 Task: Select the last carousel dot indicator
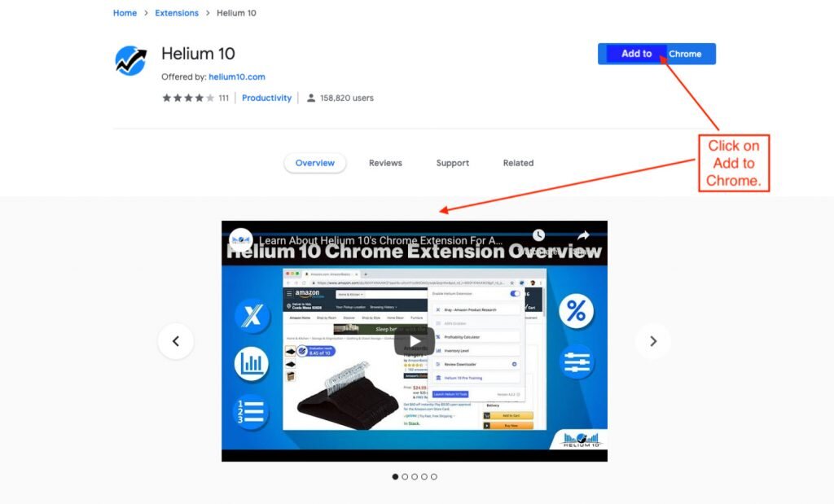click(x=434, y=477)
